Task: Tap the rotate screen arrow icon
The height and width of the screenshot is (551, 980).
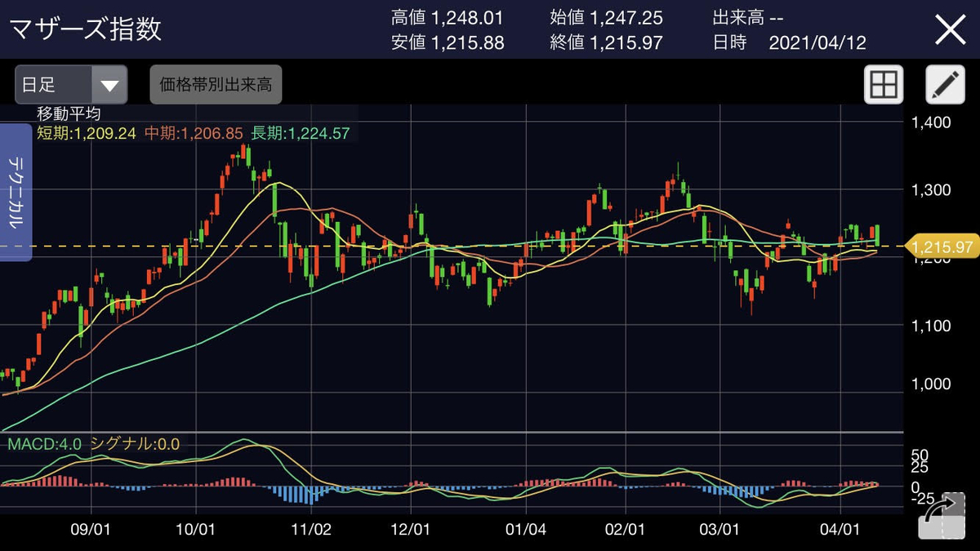Action: 942,515
